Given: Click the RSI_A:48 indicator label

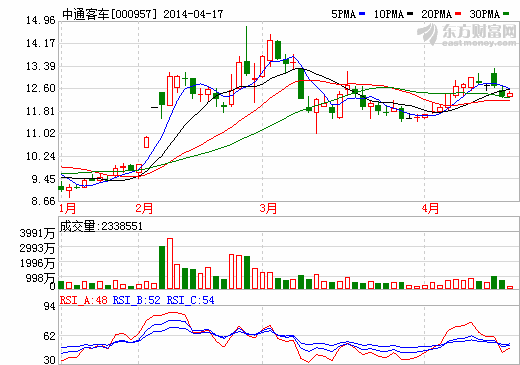Looking at the screenshot, I should click(x=83, y=300).
